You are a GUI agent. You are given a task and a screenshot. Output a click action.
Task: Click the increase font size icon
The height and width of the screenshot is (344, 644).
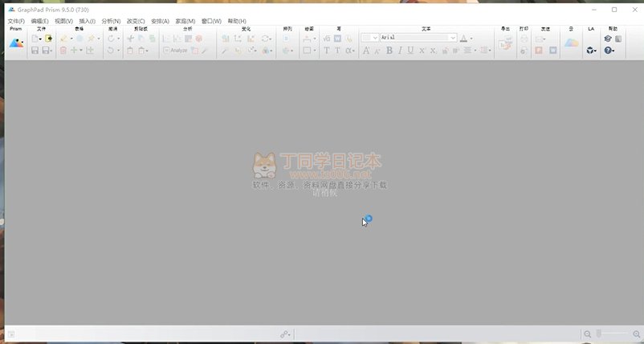pyautogui.click(x=366, y=51)
